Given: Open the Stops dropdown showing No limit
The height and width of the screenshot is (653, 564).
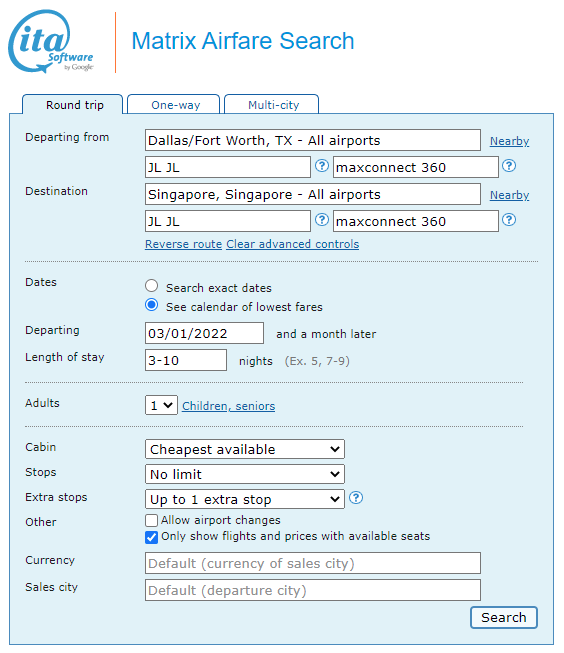Looking at the screenshot, I should [245, 474].
